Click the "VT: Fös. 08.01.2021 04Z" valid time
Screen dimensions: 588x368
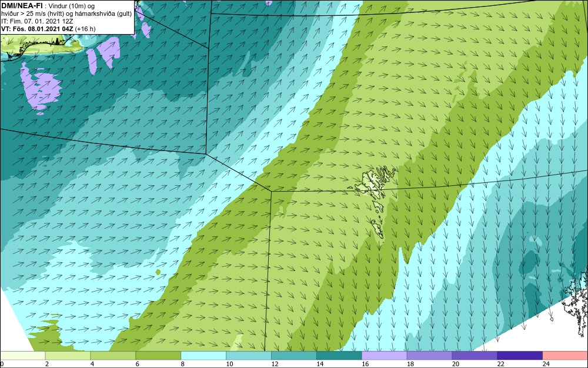37,29
